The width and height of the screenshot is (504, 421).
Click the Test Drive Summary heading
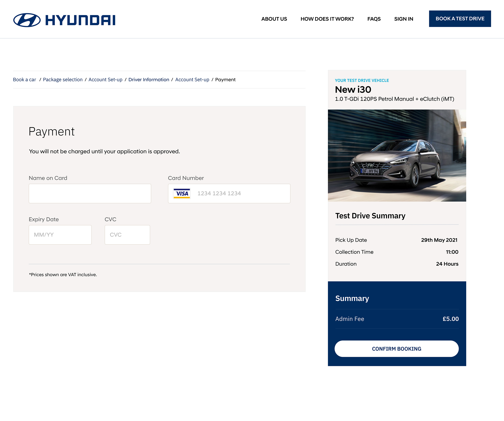[370, 216]
